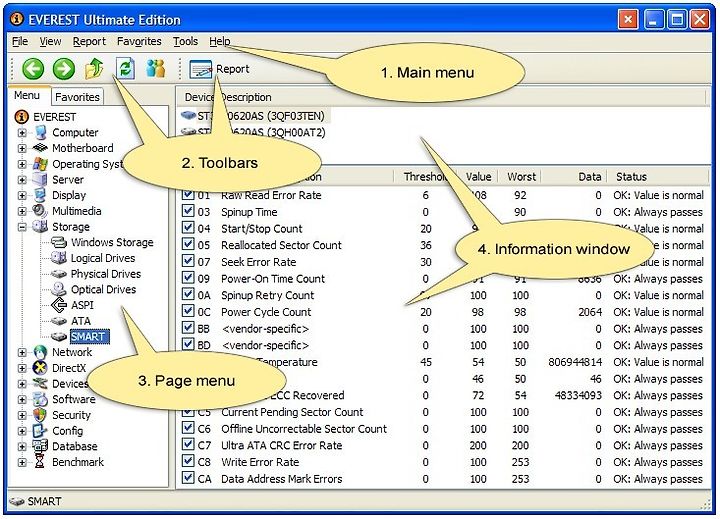Go forward with the green right arrow
The image size is (720, 519).
[x=63, y=69]
